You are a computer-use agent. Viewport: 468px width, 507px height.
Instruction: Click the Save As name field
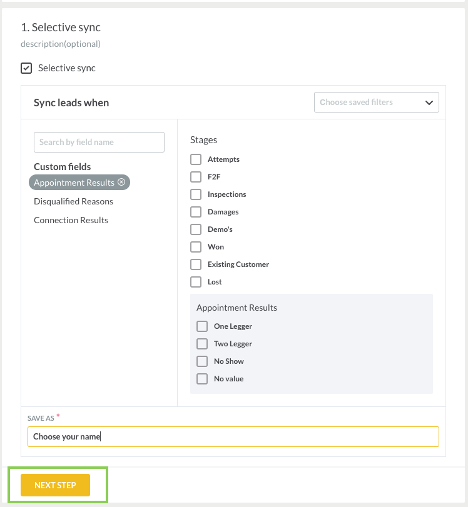point(233,436)
